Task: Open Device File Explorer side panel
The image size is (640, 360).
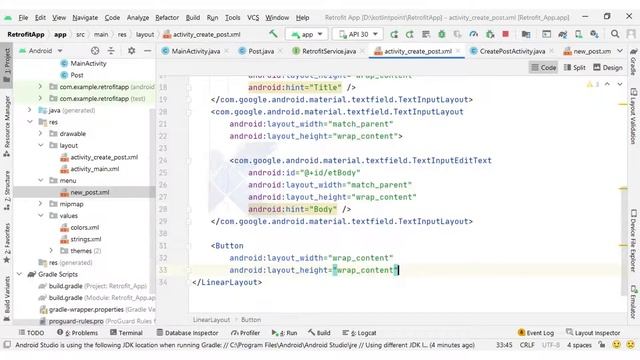Action: coord(633,240)
